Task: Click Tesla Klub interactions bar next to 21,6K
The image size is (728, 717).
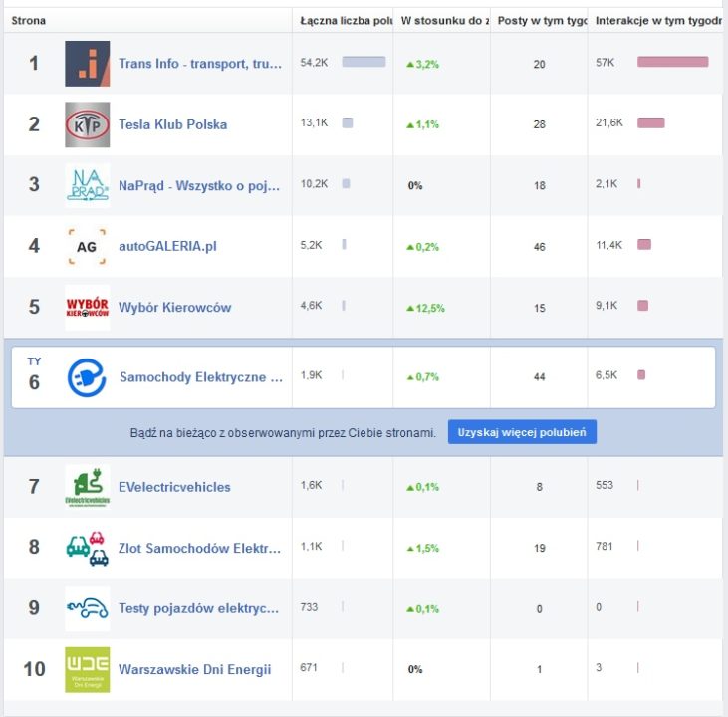Action: [x=651, y=123]
